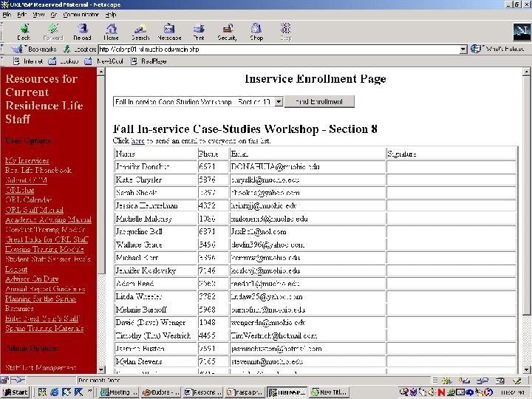Open the Search toolbar icon

point(140,30)
